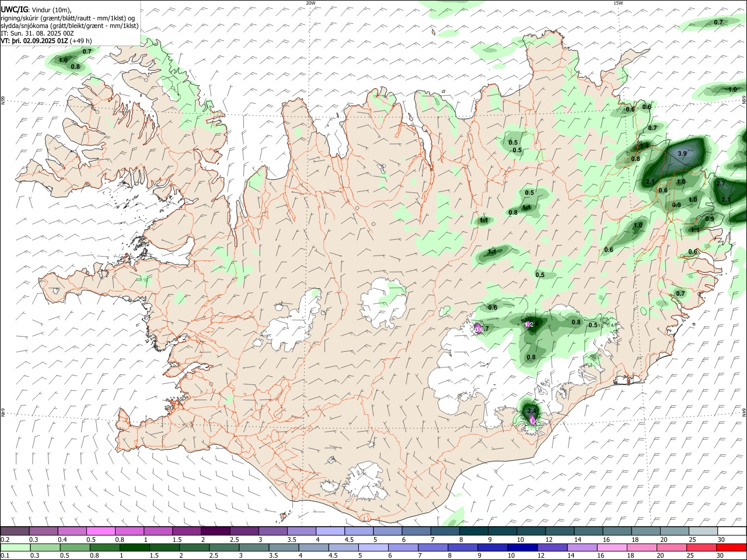Screen dimensions: 747x560
Task: Click the 15W longitude label at the top
Action: click(618, 3)
